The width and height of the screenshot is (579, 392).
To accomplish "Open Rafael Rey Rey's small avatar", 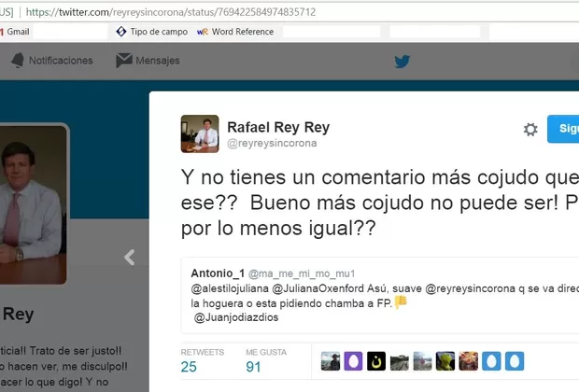I will [200, 133].
